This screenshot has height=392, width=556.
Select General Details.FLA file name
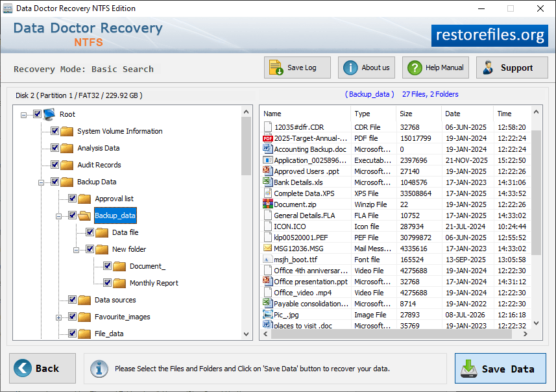point(304,215)
